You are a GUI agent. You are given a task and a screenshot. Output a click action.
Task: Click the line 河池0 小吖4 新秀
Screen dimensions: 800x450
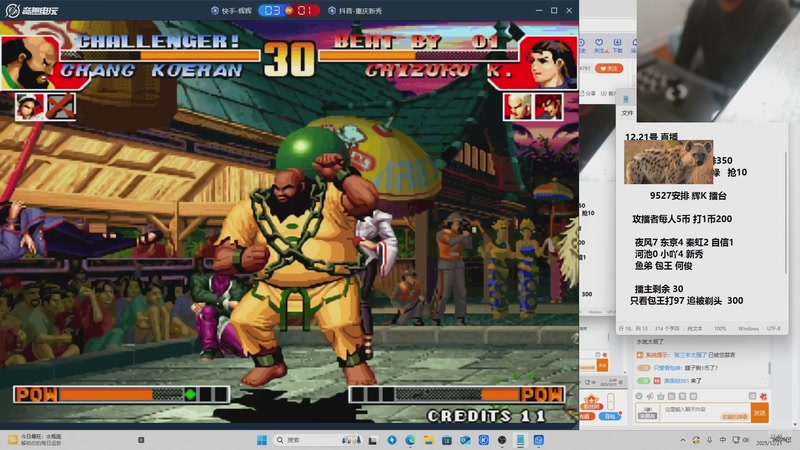[x=669, y=254]
